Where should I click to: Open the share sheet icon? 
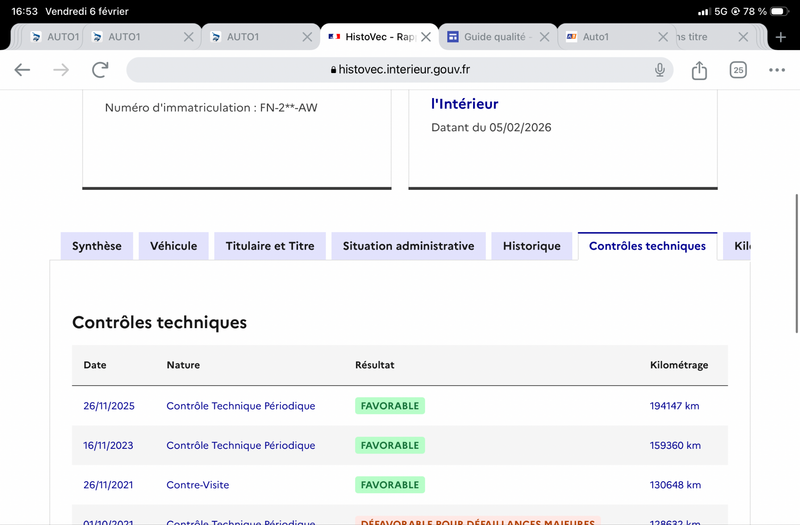tap(699, 70)
